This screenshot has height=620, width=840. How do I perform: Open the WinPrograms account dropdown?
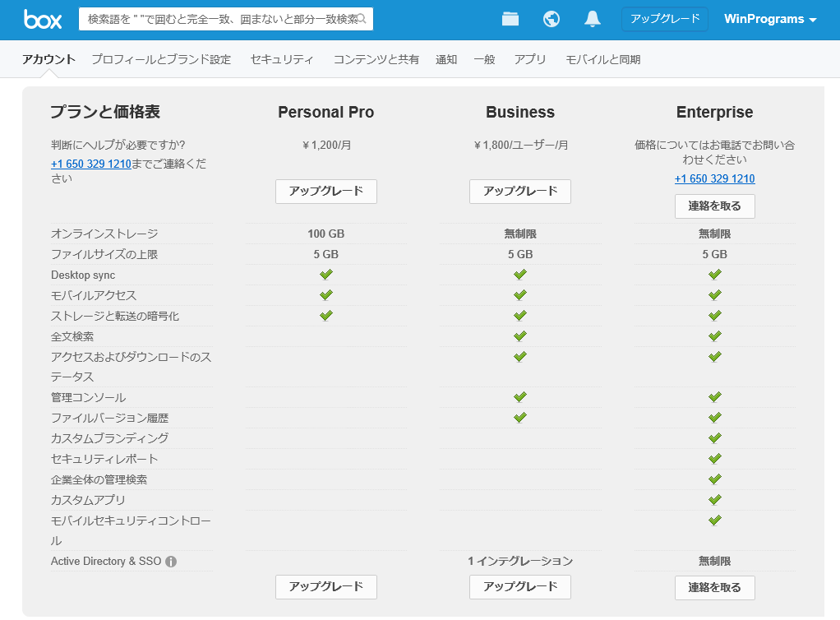click(x=770, y=19)
